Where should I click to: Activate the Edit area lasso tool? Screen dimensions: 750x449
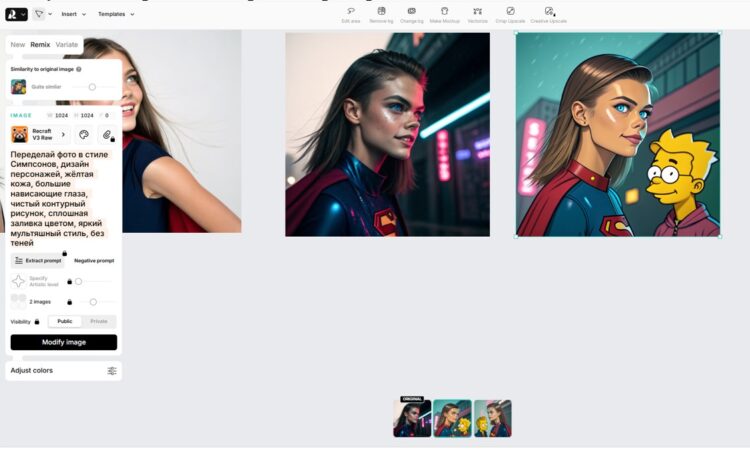351,15
